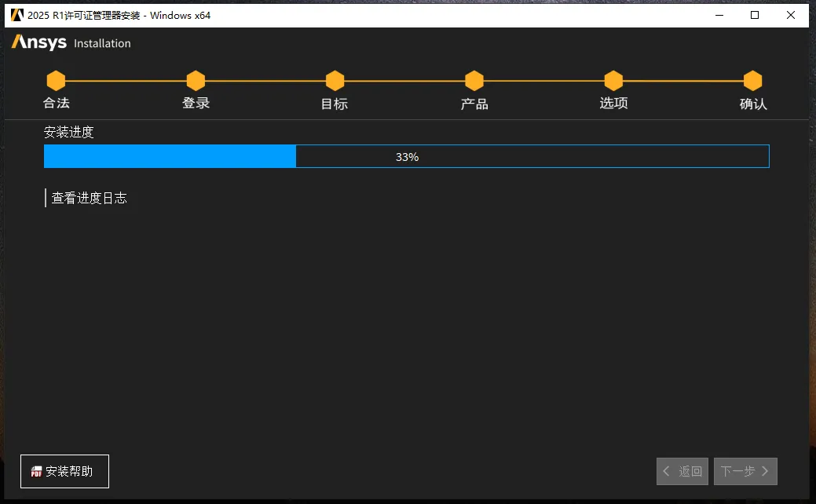Click the 产品 step hexagon marker

point(474,81)
